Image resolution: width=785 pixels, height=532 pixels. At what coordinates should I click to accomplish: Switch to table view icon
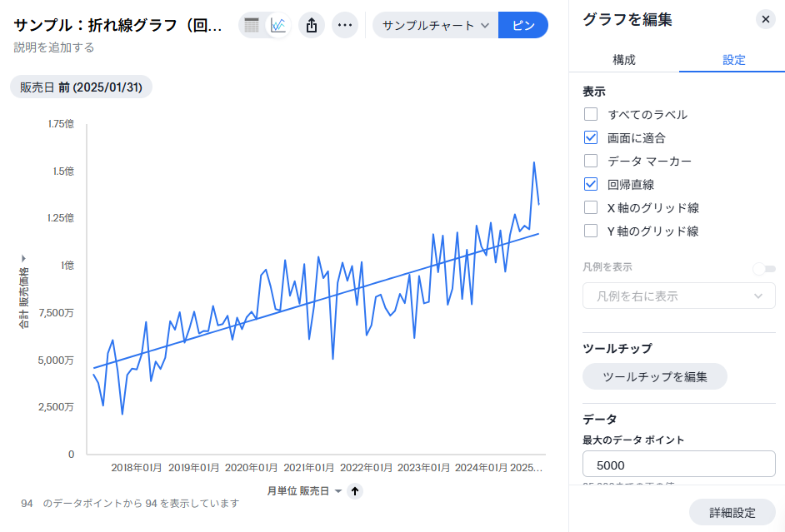[x=252, y=25]
